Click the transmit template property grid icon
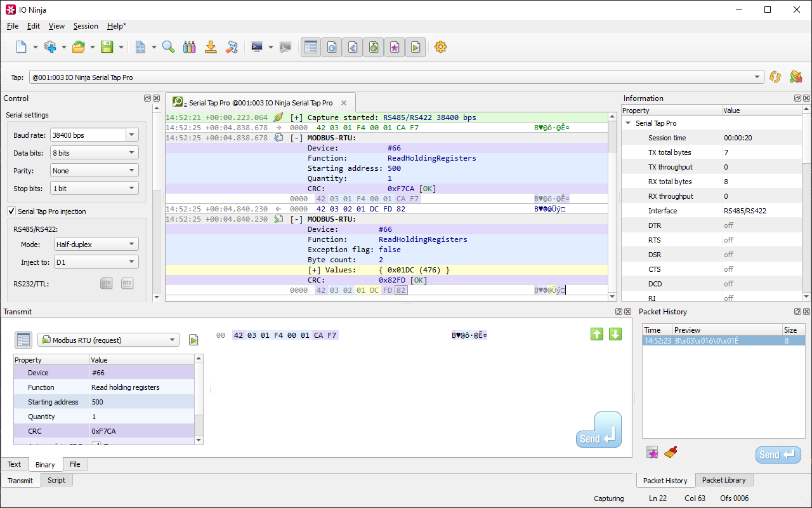The width and height of the screenshot is (812, 508). (x=23, y=340)
